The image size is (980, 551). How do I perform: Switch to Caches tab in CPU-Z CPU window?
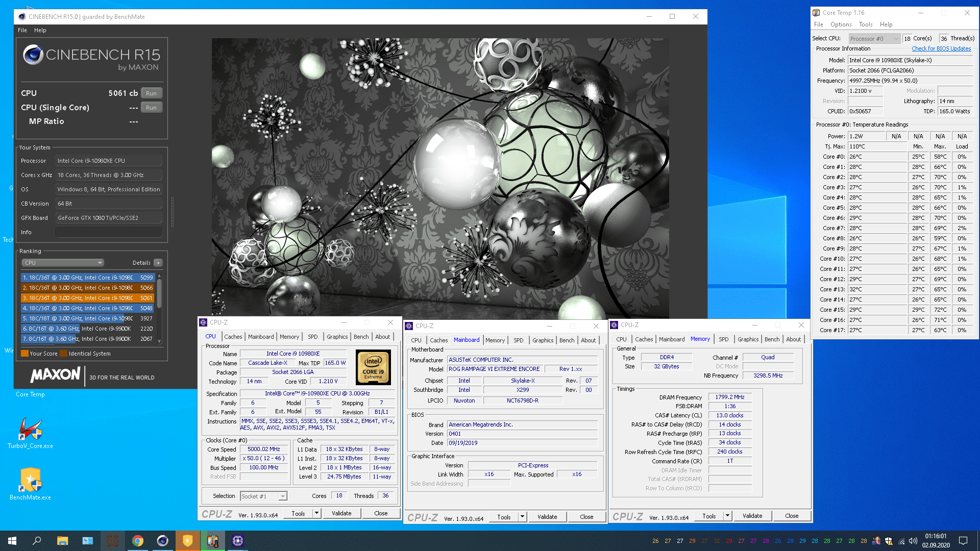233,337
